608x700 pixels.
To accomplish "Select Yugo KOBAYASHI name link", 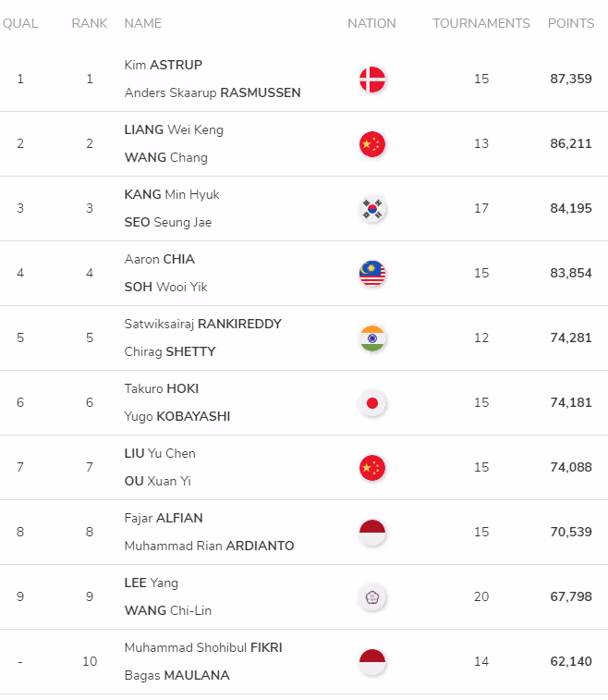I will (x=177, y=416).
